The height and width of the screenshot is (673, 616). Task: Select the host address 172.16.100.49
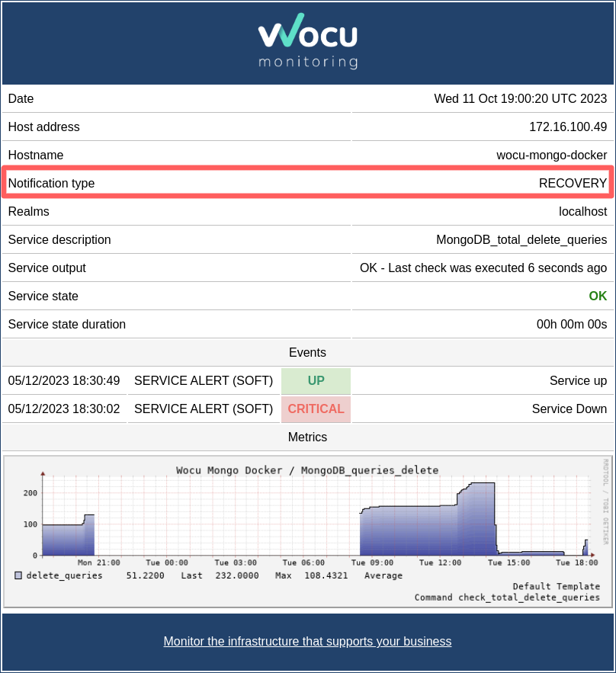click(568, 127)
